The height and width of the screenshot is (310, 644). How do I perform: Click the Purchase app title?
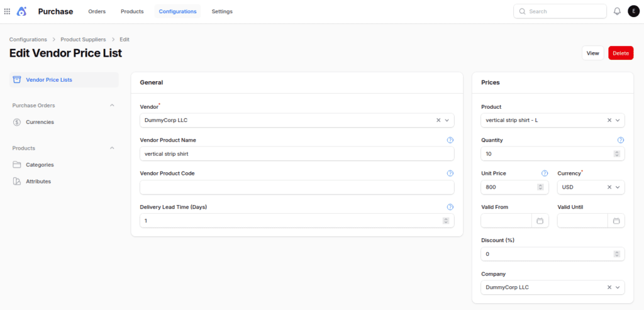[55, 11]
